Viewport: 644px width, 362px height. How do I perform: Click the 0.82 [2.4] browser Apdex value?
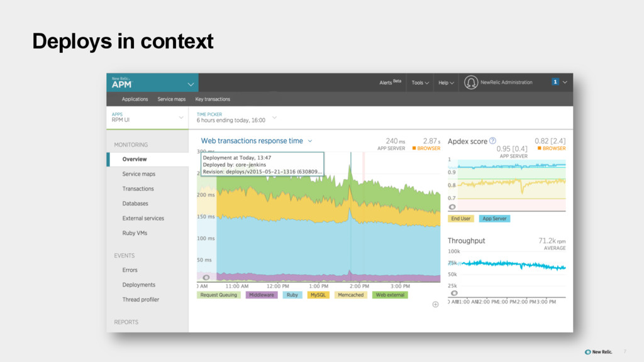tap(550, 141)
